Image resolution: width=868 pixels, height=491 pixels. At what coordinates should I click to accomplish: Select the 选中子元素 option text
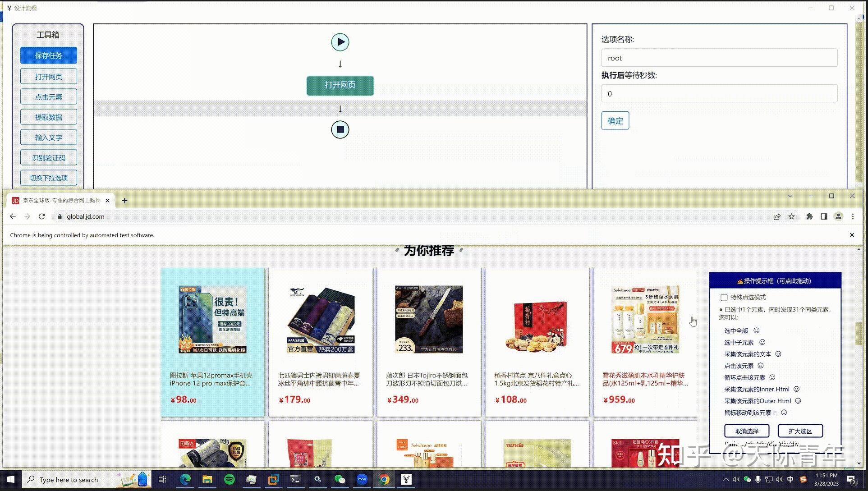(739, 342)
